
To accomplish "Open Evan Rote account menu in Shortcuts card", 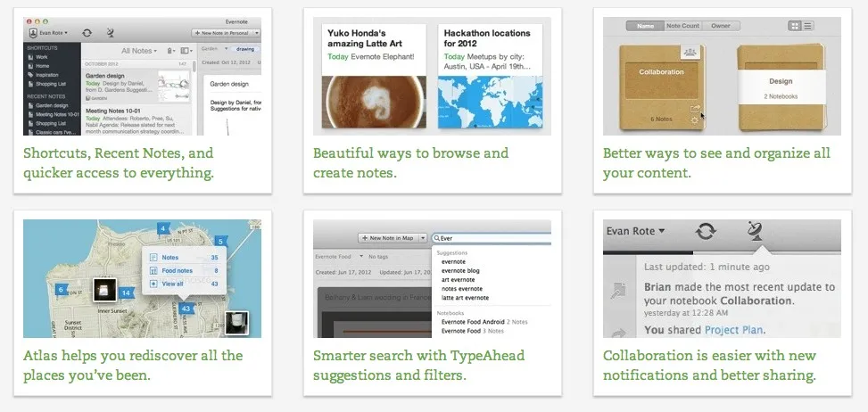I will [x=54, y=33].
